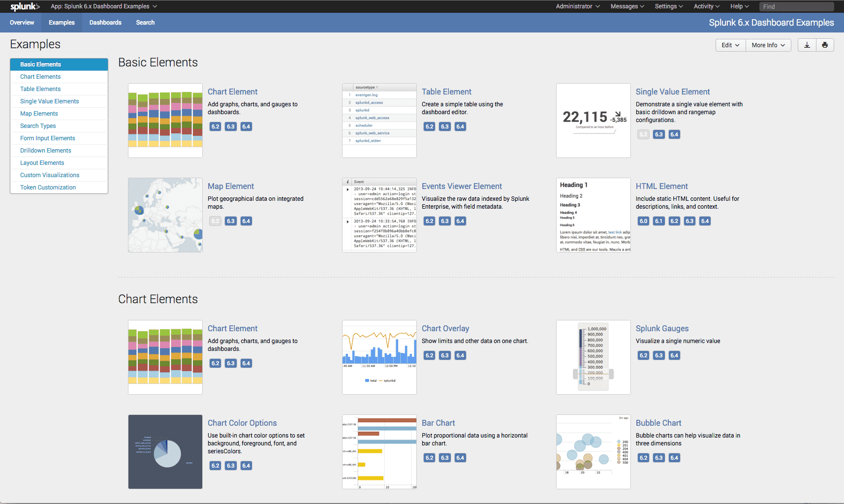Viewport: 844px width, 504px height.
Task: Click the Bubble Chart preview thumbnail
Action: pyautogui.click(x=593, y=452)
